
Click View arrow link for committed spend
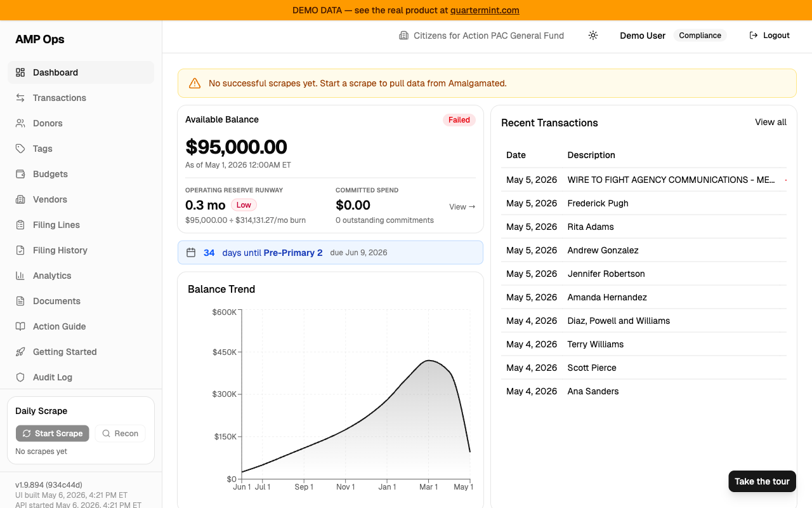(462, 206)
